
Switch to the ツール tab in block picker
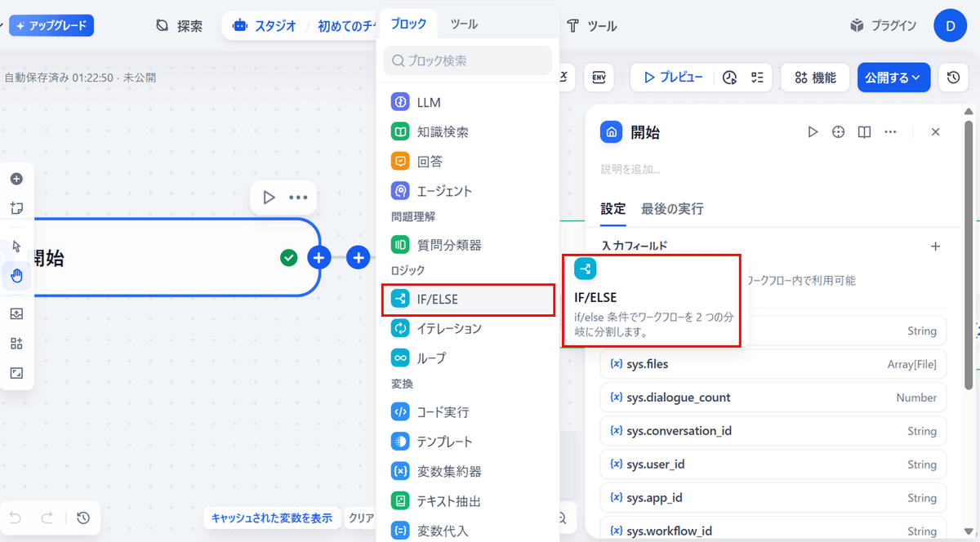[464, 24]
